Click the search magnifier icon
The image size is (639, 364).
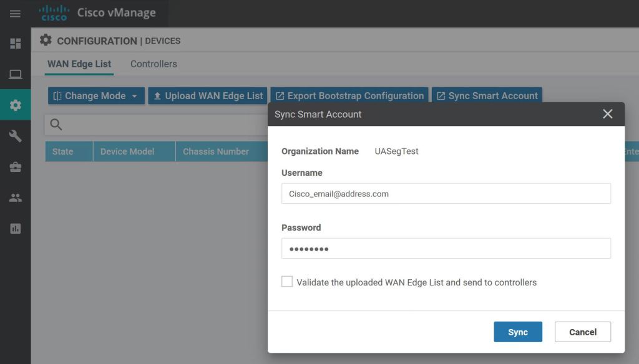(x=56, y=125)
